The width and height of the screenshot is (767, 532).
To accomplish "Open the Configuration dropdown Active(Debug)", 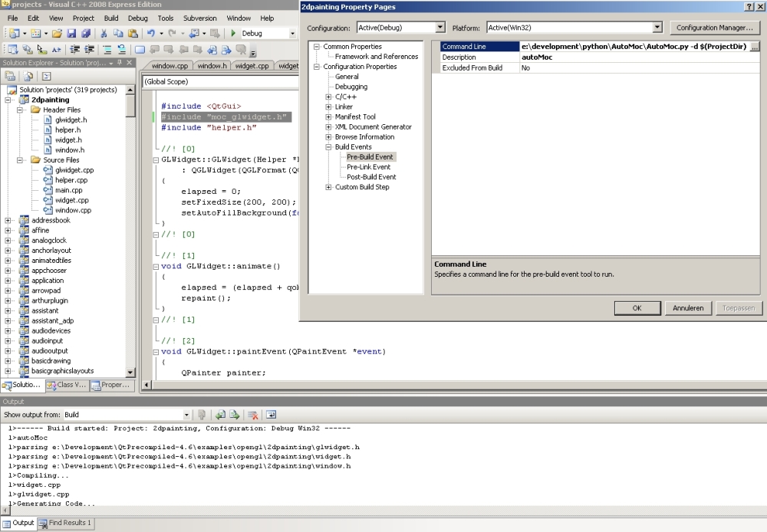I will [x=439, y=28].
